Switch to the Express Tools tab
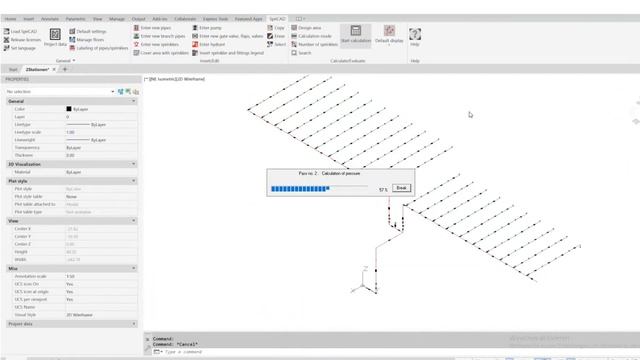Screen dimensions: 640x360 [216, 19]
